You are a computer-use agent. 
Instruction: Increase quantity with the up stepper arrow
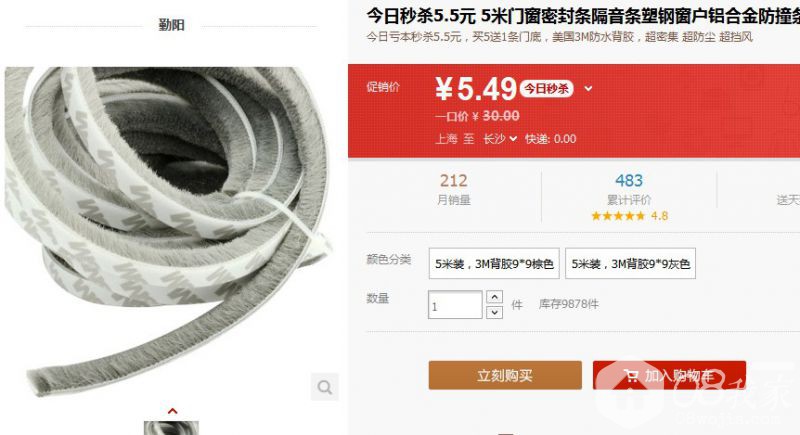494,297
